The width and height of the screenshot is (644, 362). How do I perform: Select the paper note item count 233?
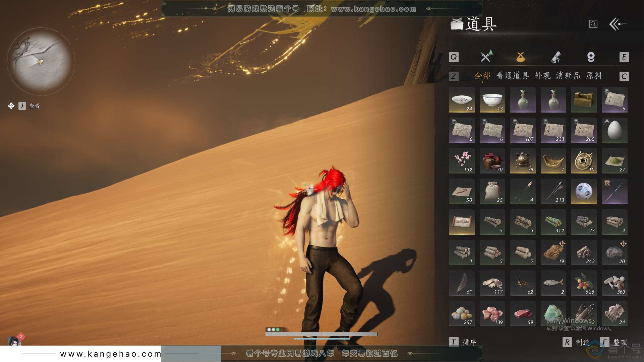click(x=553, y=130)
